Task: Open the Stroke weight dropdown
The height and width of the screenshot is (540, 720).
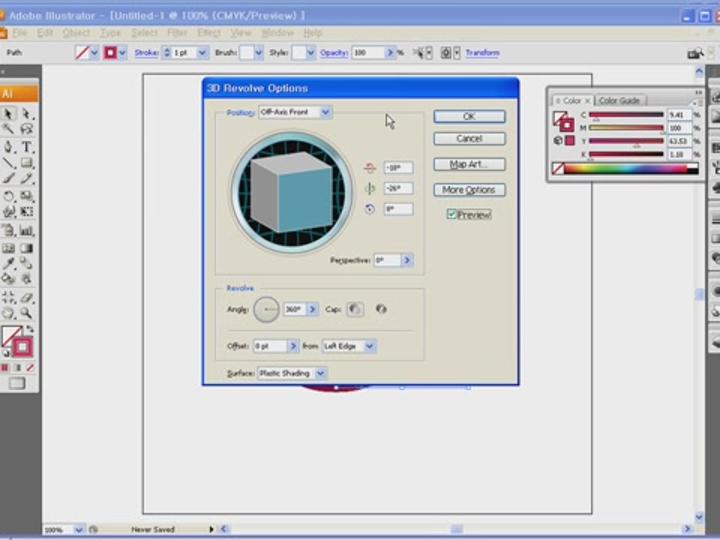Action: tap(202, 53)
